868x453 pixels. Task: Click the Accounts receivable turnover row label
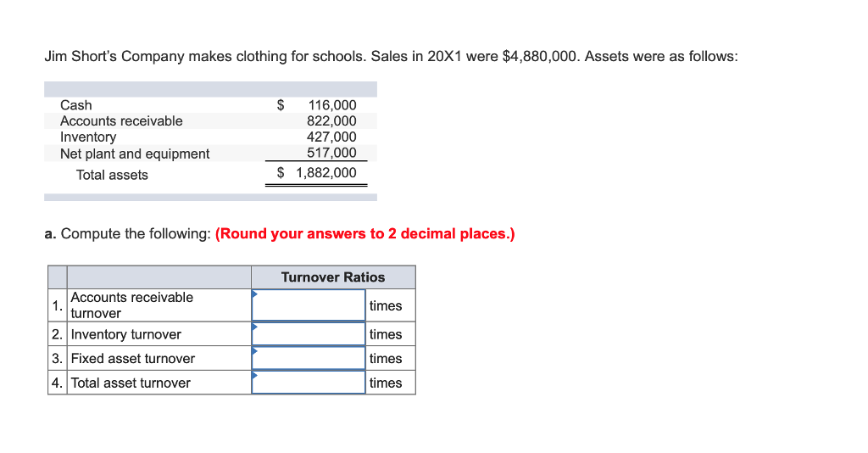(x=131, y=305)
